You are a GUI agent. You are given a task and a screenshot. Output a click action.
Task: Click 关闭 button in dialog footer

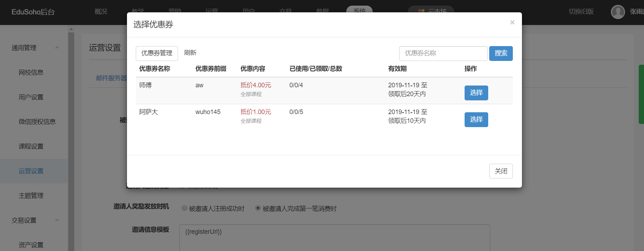click(x=500, y=171)
